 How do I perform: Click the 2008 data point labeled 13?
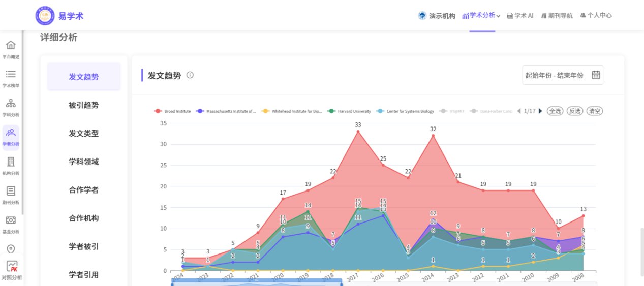click(583, 216)
